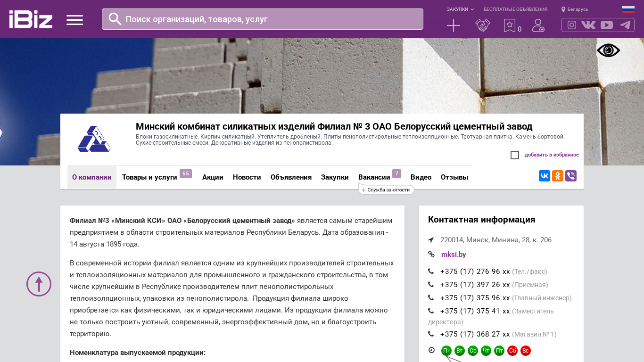The image size is (644, 362).
Task: Share company page on VK
Action: click(545, 176)
